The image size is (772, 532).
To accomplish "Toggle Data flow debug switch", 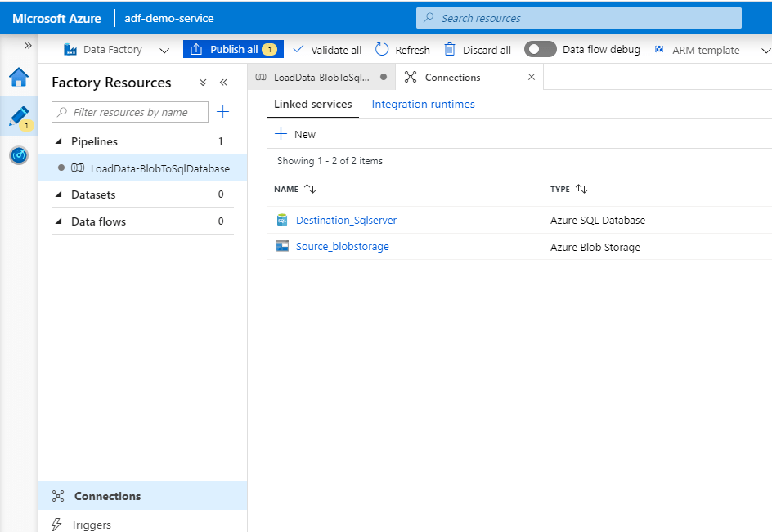I will [541, 50].
